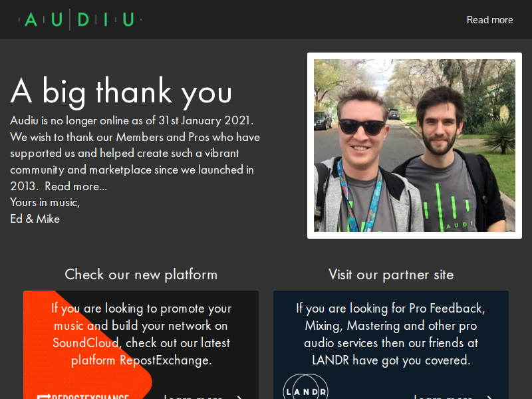
Task: Click the arrow icon in the LANDR card
Action: pyautogui.click(x=489, y=397)
